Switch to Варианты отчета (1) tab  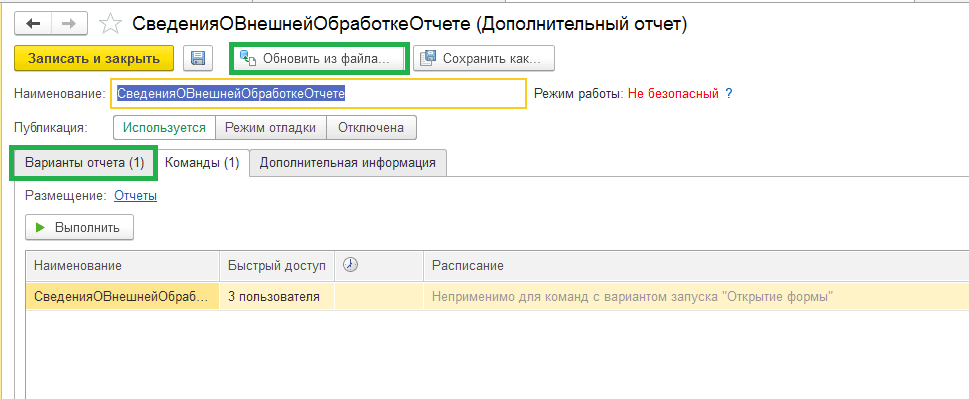[85, 163]
